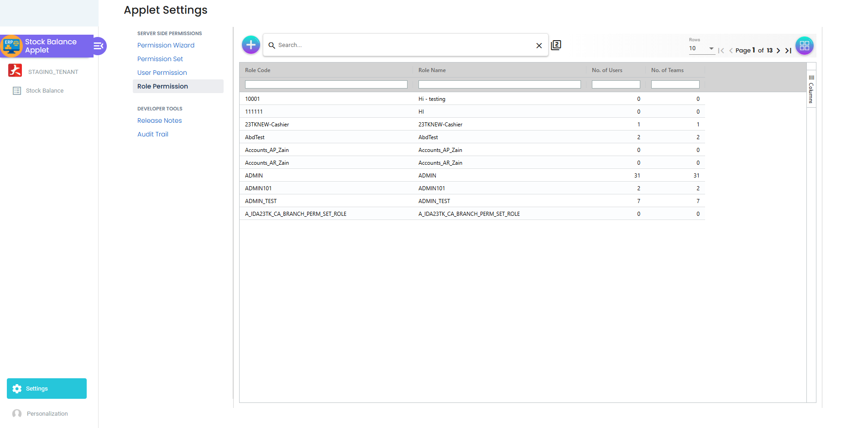868x428 pixels.
Task: Click the grid layout icon at top right
Action: pos(805,45)
